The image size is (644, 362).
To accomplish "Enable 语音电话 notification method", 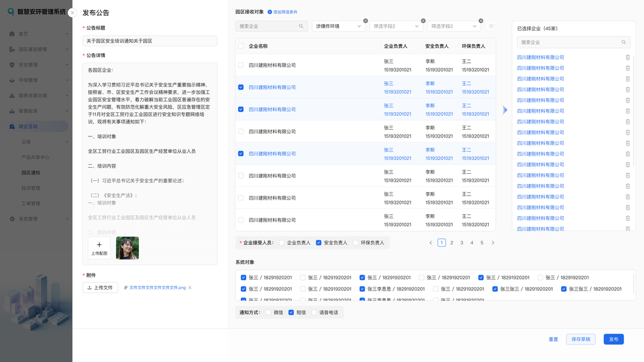I will point(314,313).
